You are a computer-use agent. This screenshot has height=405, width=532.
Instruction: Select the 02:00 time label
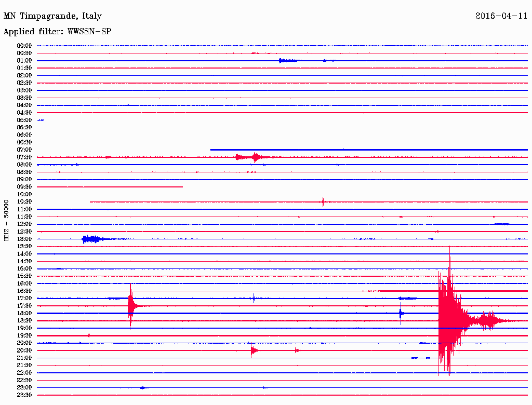pyautogui.click(x=24, y=75)
